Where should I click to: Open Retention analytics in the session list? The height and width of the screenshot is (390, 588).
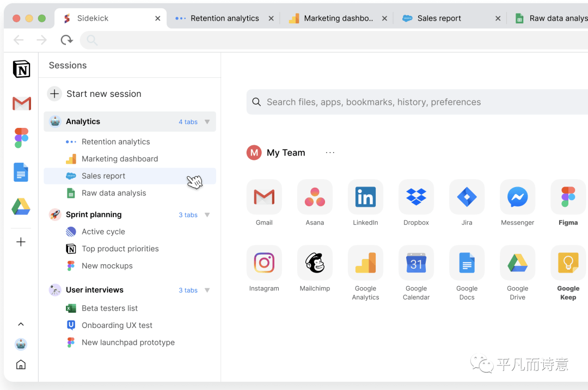point(130,141)
